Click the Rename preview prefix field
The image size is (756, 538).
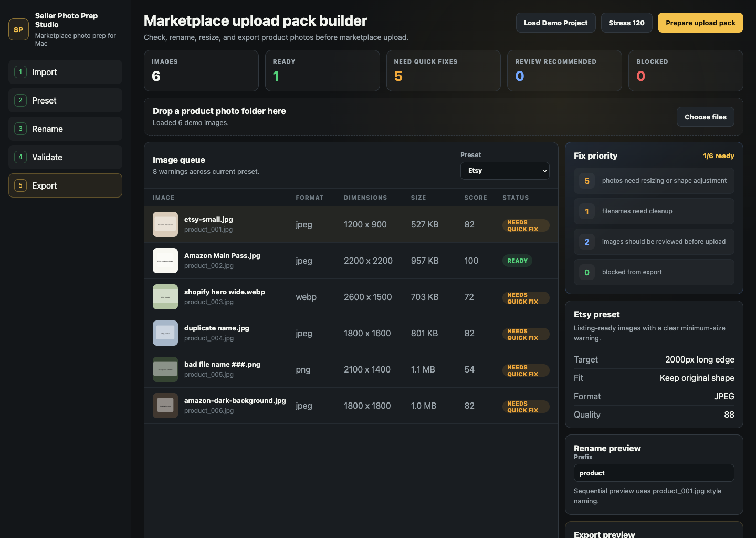pyautogui.click(x=654, y=473)
